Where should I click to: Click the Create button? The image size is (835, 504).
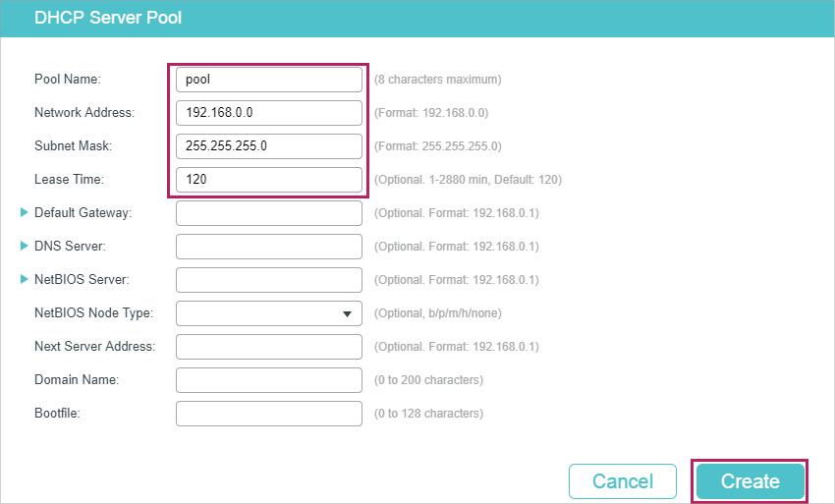coord(751,481)
